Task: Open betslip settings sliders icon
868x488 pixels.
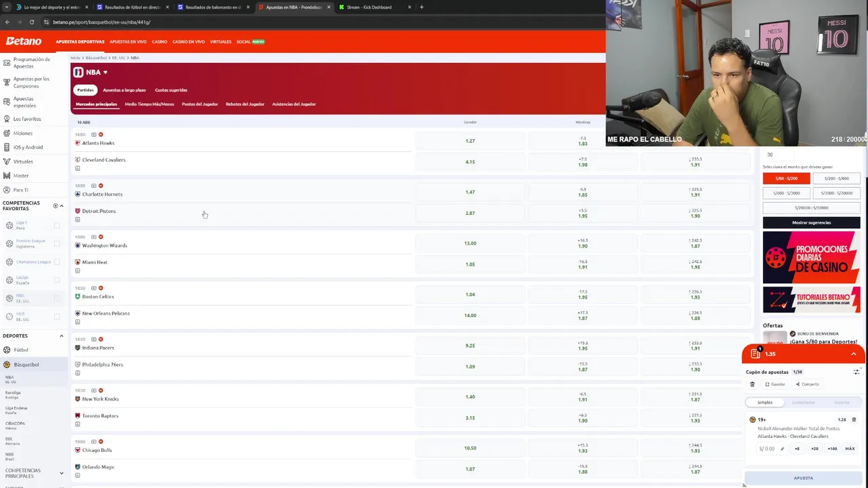Action: (x=856, y=371)
